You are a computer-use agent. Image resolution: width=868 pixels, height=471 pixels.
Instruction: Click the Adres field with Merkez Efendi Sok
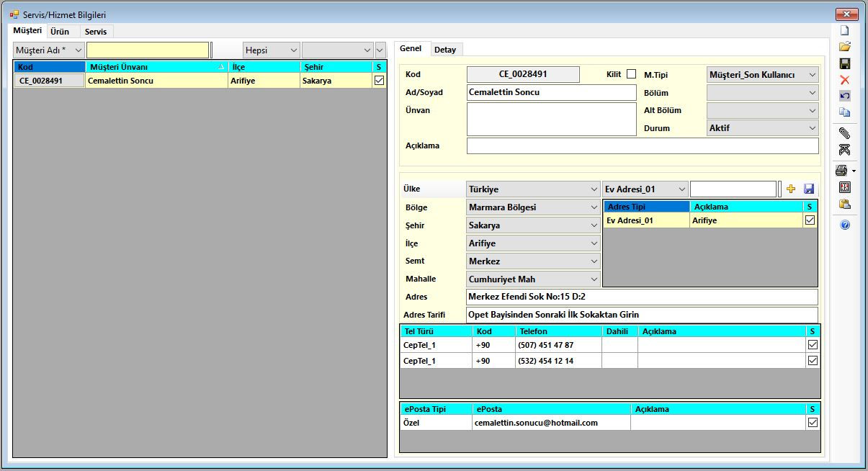point(642,297)
